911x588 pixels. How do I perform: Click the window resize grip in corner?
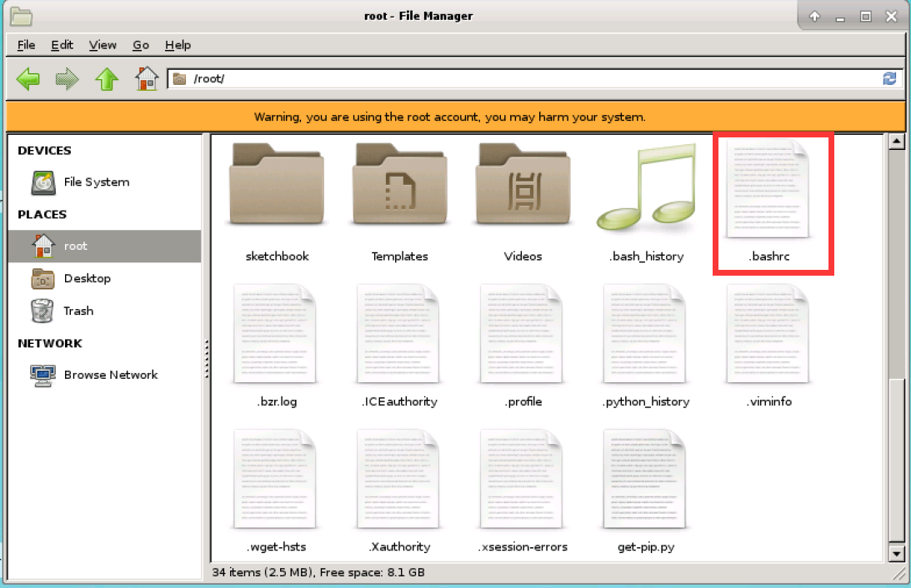(x=900, y=574)
